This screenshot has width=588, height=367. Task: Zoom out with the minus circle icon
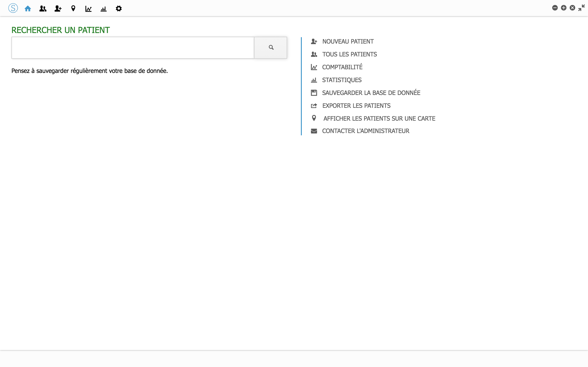click(x=555, y=8)
